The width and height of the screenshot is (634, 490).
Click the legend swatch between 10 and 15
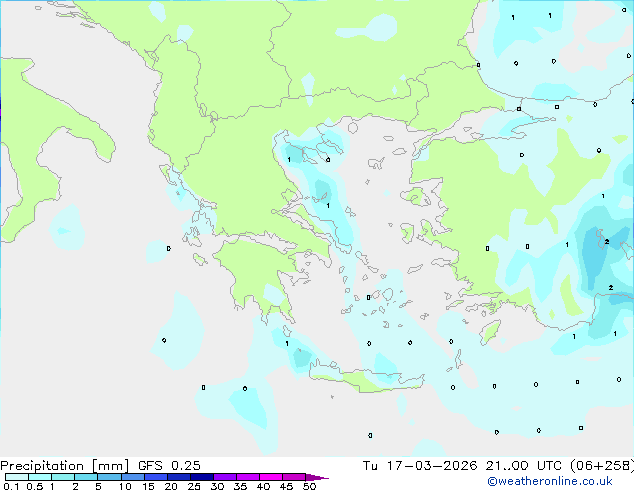coord(133,477)
